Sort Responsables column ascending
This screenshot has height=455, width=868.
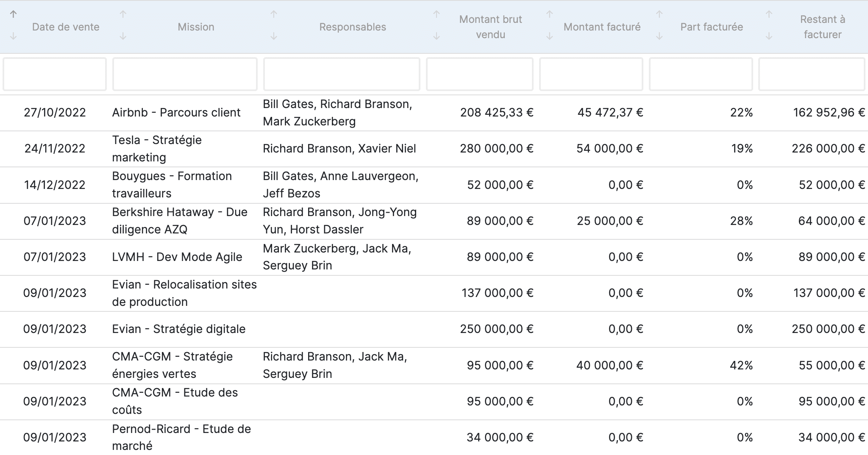(x=274, y=14)
